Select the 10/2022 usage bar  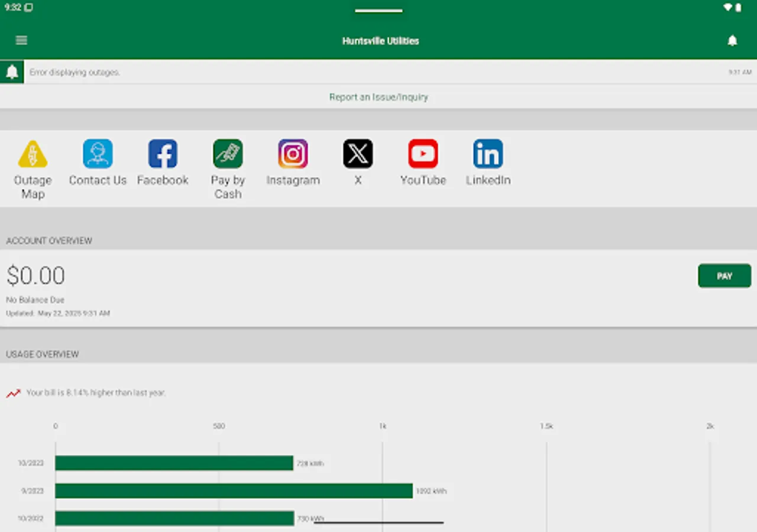coord(174,518)
